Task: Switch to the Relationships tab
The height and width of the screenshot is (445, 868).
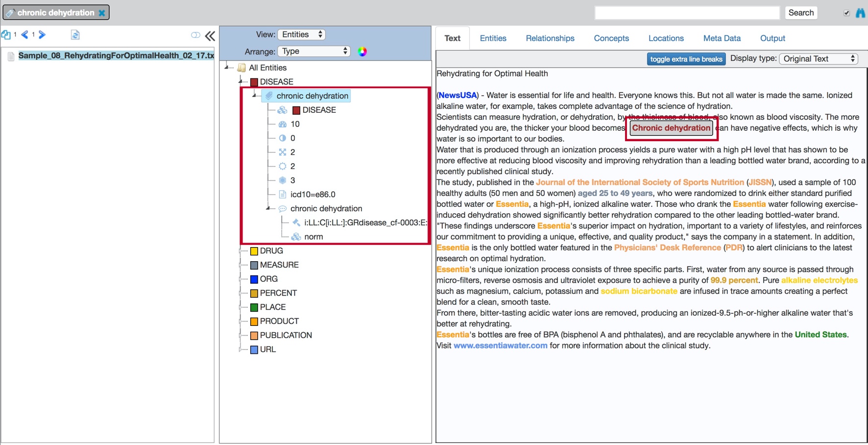Action: point(550,38)
